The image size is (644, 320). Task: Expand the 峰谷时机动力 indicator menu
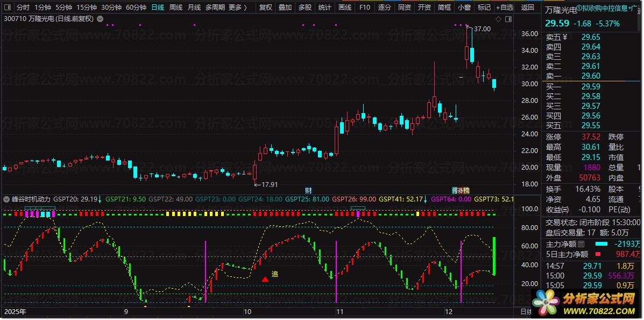(6, 199)
